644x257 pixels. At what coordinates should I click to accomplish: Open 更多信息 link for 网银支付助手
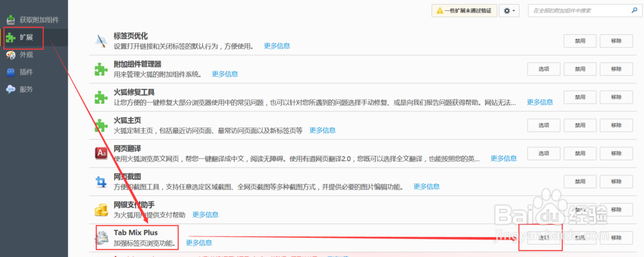[205, 214]
